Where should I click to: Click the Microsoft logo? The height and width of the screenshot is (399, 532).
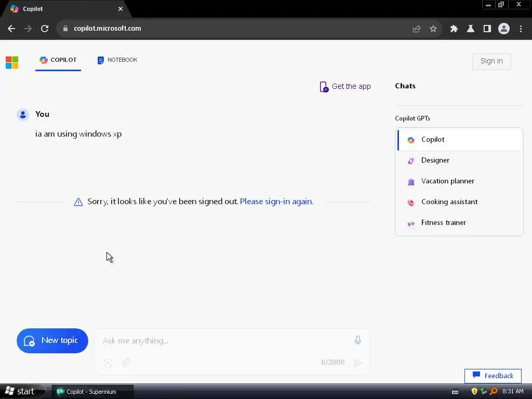coord(12,62)
